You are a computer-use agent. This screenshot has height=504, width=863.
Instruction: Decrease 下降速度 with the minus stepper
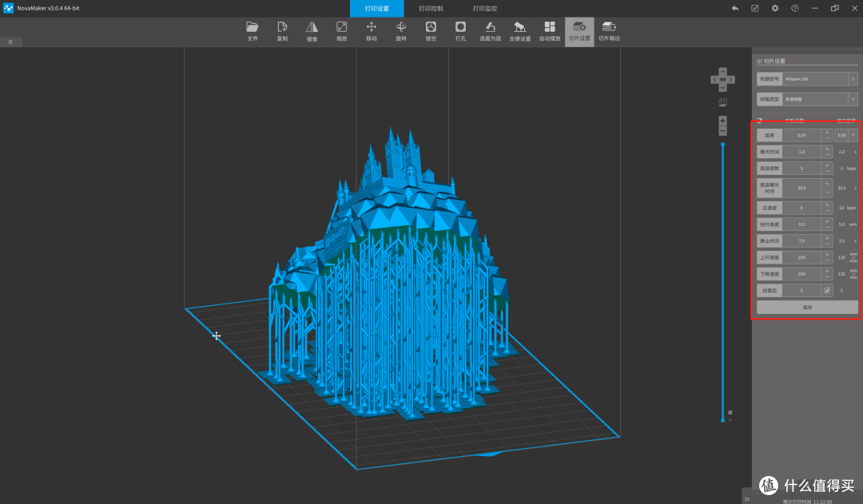click(x=827, y=277)
